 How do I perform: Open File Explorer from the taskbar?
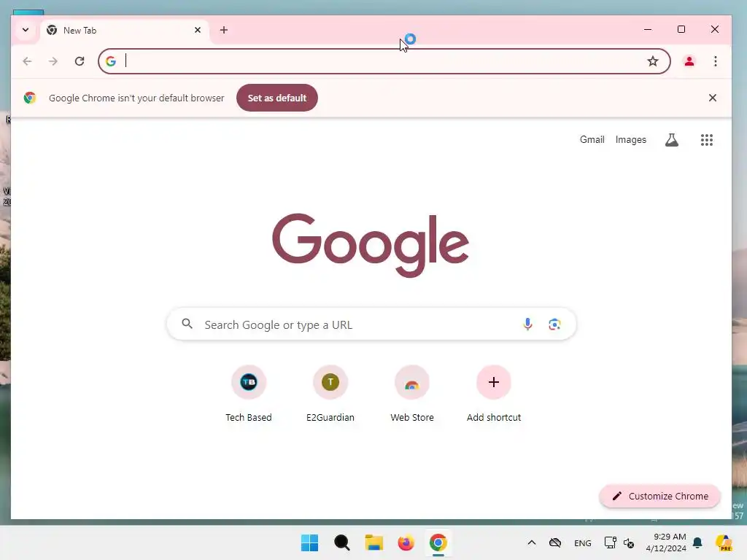point(374,542)
